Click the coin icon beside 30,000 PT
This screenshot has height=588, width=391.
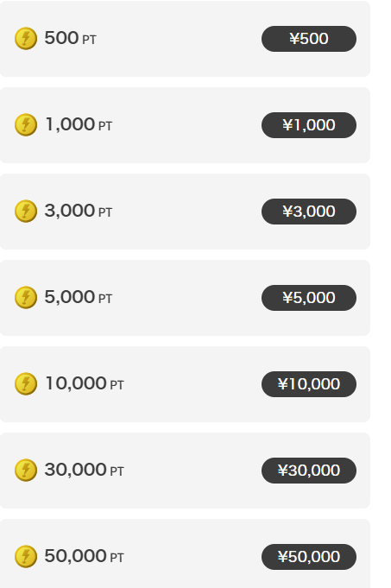[x=26, y=470]
